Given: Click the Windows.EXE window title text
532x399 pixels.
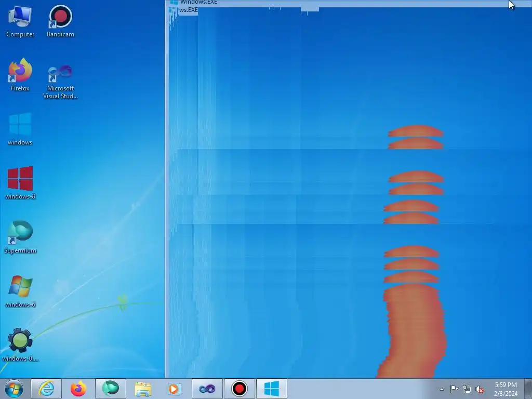Looking at the screenshot, I should pyautogui.click(x=198, y=2).
